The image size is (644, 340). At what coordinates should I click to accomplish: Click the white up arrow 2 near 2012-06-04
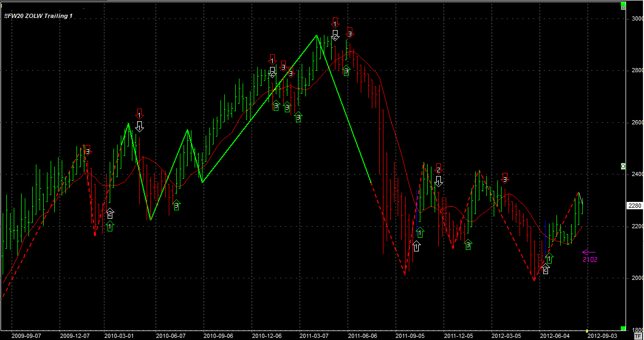coord(545,269)
